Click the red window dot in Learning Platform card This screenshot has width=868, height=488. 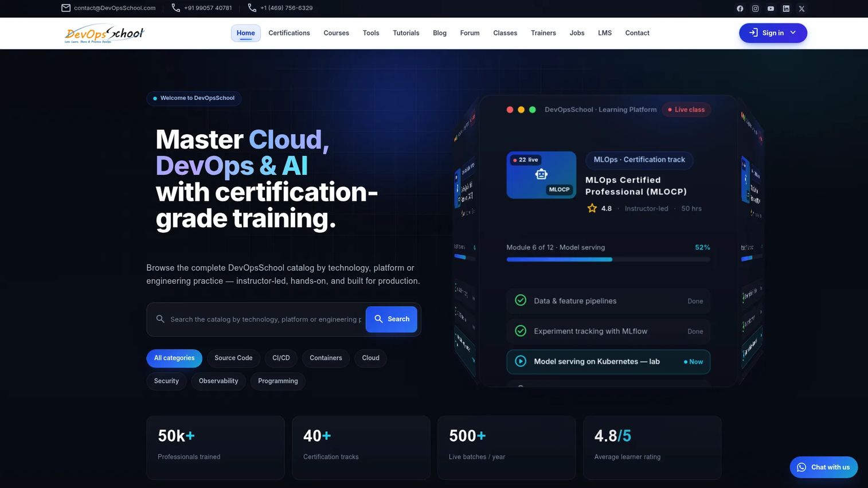click(510, 110)
